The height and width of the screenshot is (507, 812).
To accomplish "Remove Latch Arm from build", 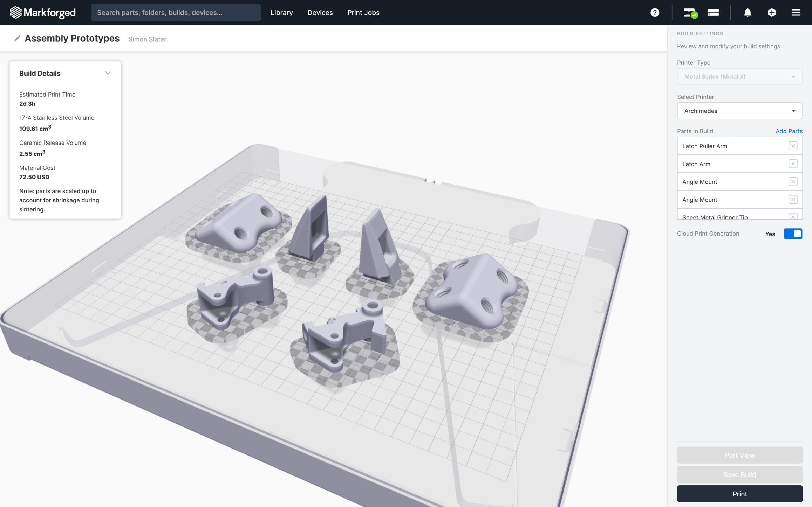I will (x=793, y=164).
